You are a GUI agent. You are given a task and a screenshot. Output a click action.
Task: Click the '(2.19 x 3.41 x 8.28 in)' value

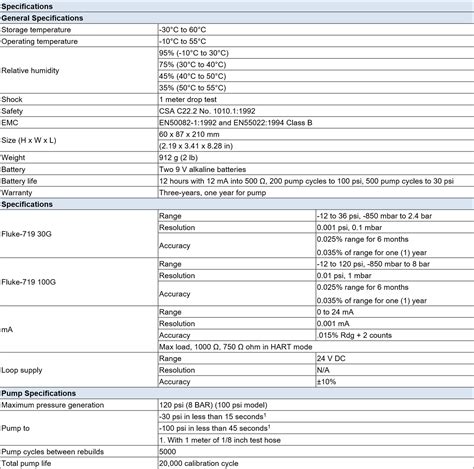point(196,146)
